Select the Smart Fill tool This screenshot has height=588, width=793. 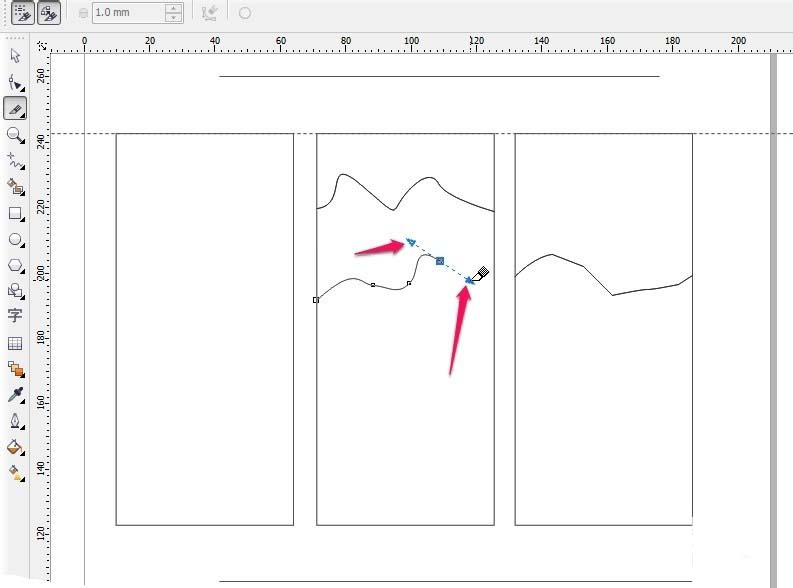15,187
